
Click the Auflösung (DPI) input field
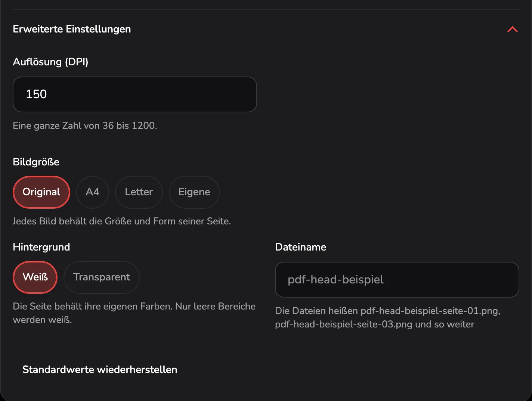[135, 94]
